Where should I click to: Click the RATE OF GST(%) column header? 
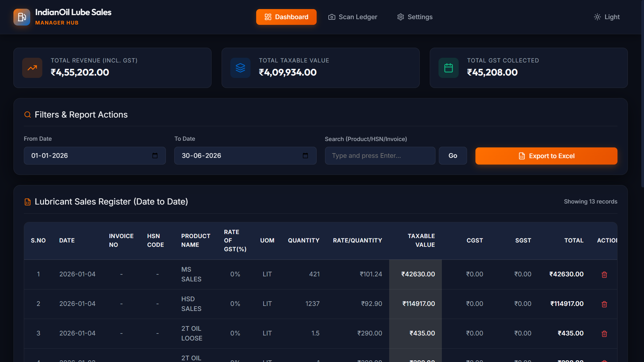coord(235,240)
